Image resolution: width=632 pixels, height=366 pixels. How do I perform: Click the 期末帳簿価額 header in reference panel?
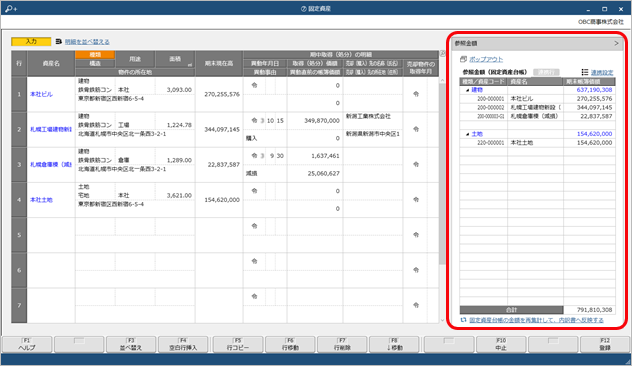(589, 81)
